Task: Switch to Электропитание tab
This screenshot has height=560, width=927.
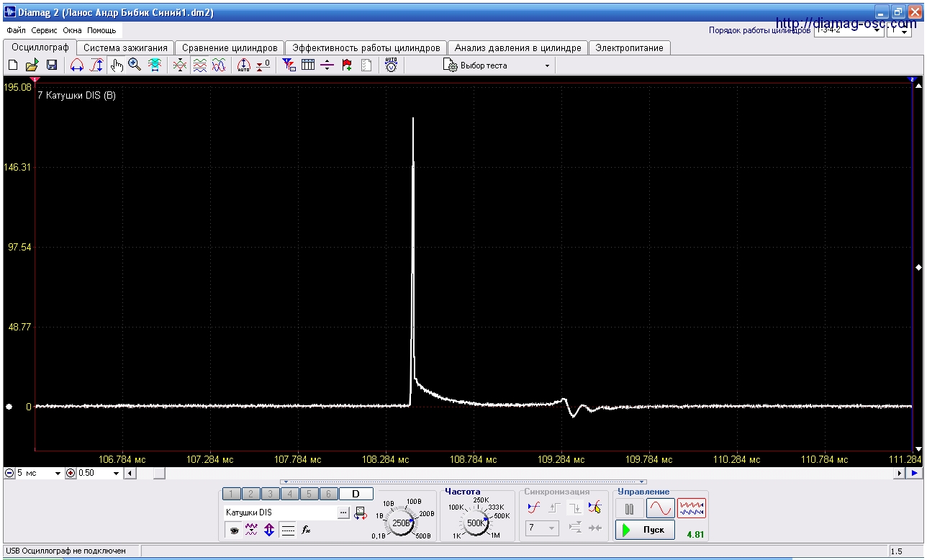Action: tap(629, 48)
